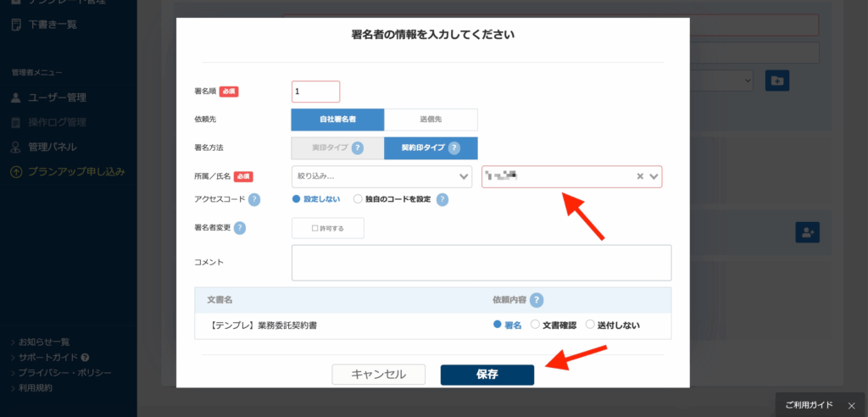Click document icon beside 下書き一覧
868x417 pixels.
(16, 25)
